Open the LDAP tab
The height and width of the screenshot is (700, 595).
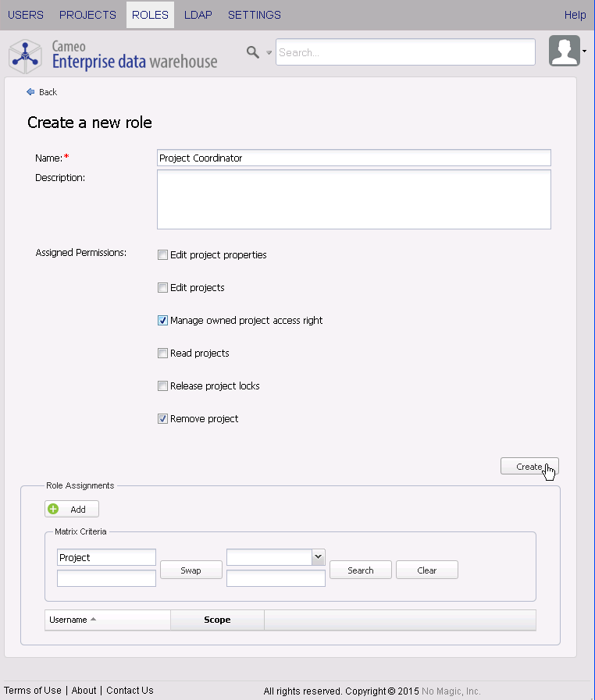pyautogui.click(x=198, y=15)
